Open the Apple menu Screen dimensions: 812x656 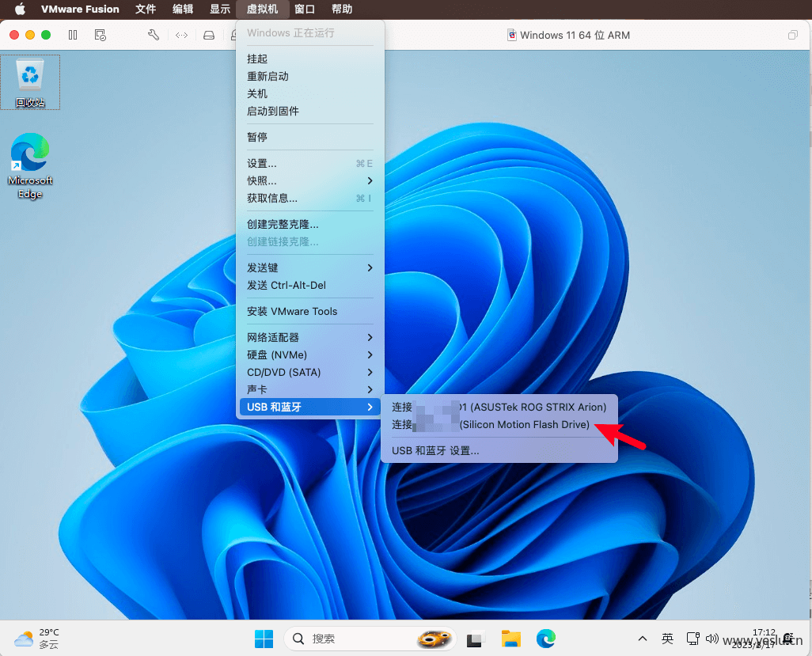(x=20, y=9)
